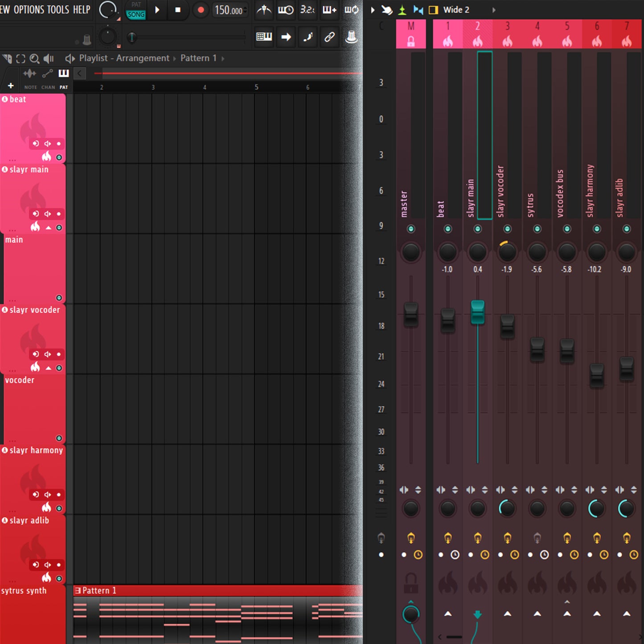
Task: Mute the slayr vocoder playlist track
Action: coord(59,368)
